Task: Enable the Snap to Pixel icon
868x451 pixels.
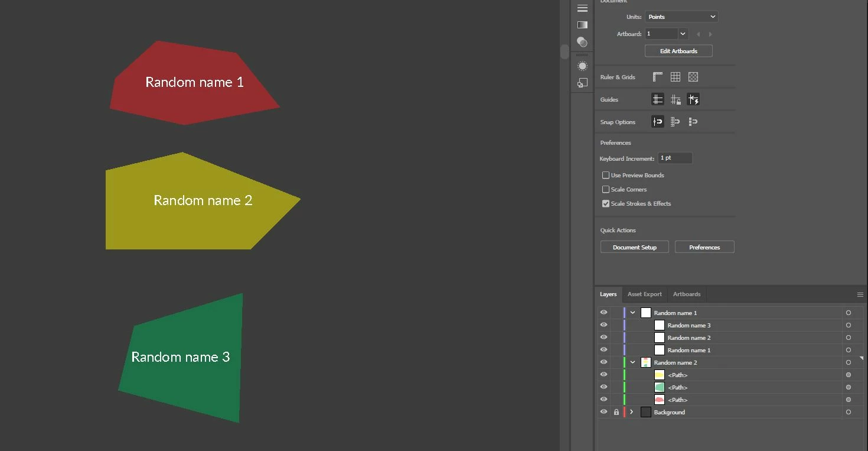Action: 693,122
